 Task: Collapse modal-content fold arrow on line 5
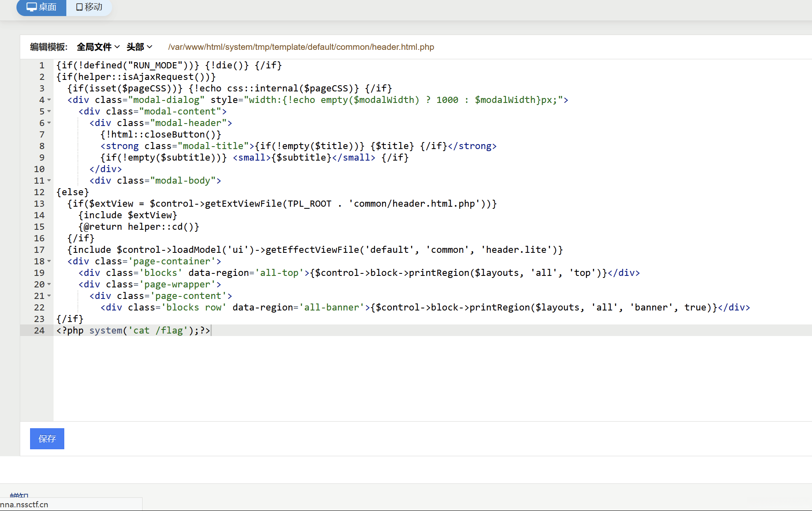coord(49,112)
